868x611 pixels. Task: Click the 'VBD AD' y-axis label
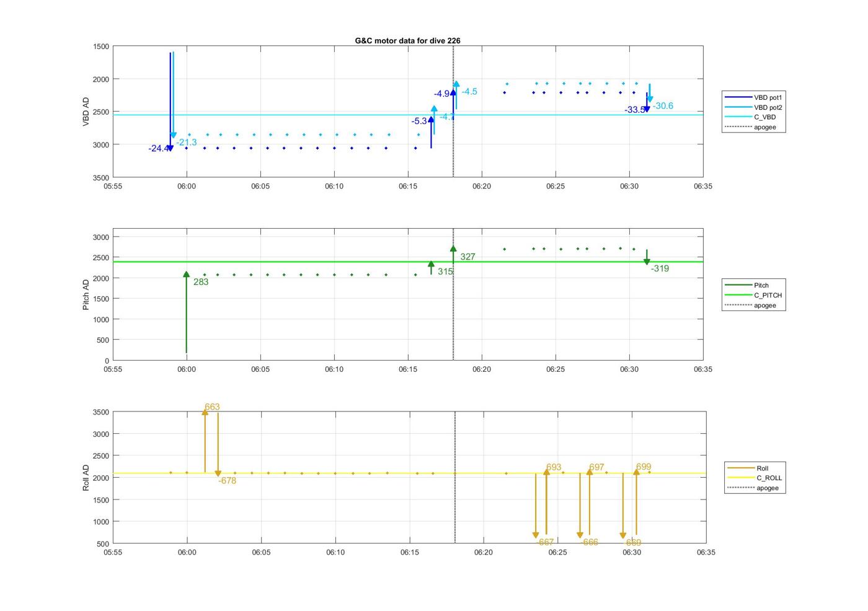click(86, 112)
